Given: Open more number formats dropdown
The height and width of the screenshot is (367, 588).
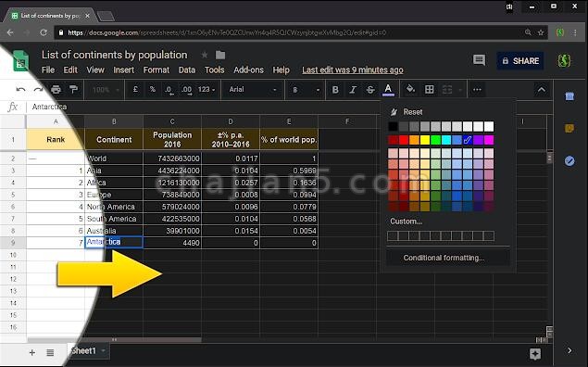Looking at the screenshot, I should point(206,90).
